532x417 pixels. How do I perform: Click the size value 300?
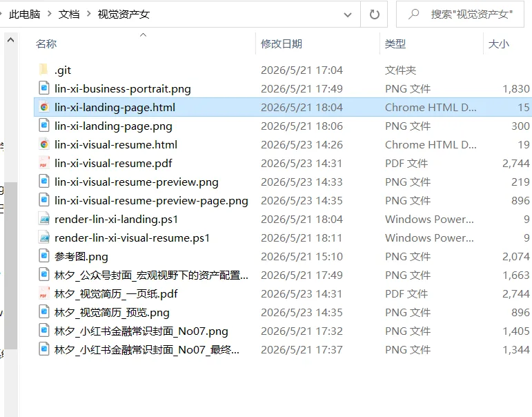tap(520, 126)
